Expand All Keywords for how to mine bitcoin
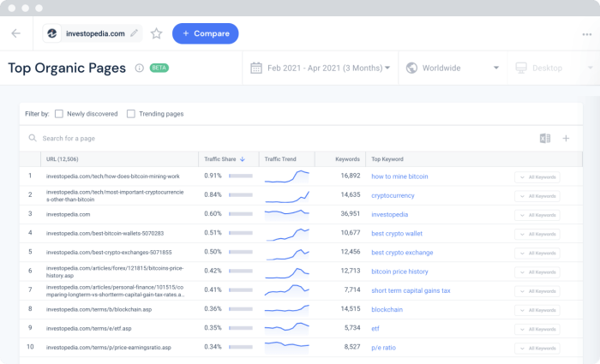The height and width of the screenshot is (364, 600). [x=537, y=177]
